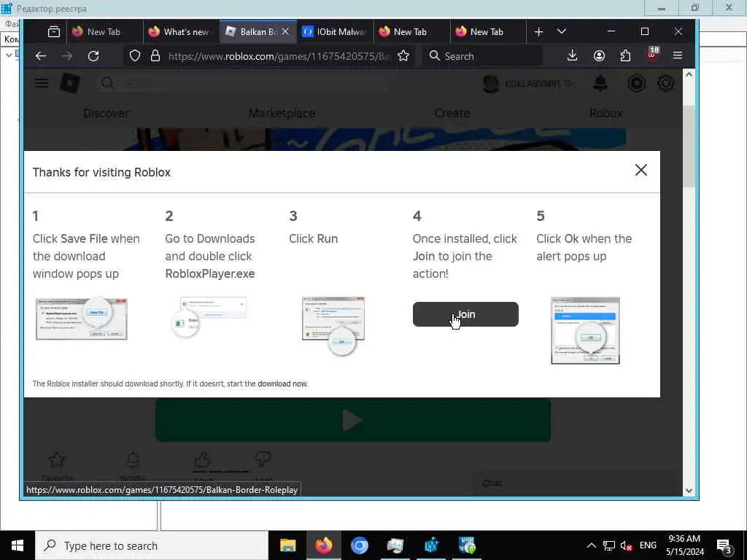Viewport: 747px width, 560px height.
Task: Switch to first New Tab
Action: click(104, 32)
